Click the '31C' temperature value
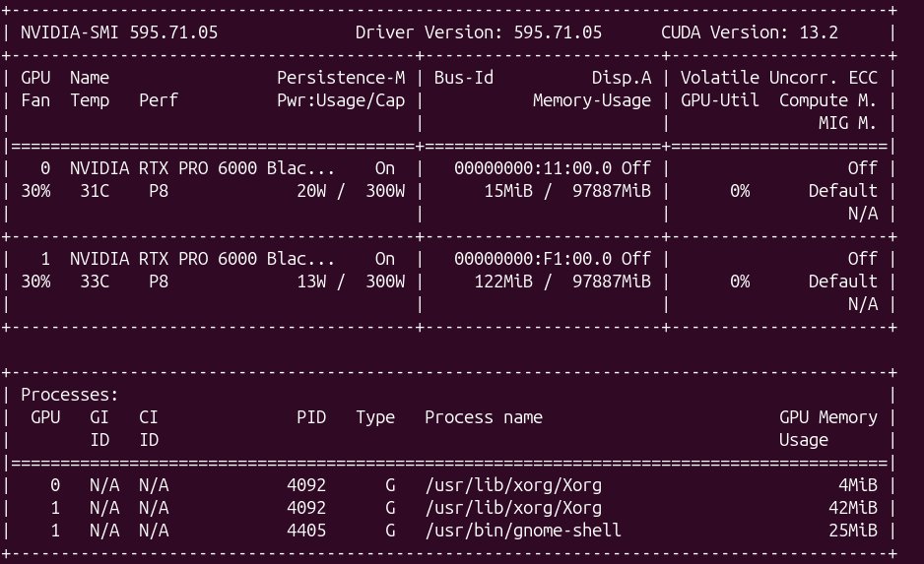The height and width of the screenshot is (564, 924). tap(95, 191)
